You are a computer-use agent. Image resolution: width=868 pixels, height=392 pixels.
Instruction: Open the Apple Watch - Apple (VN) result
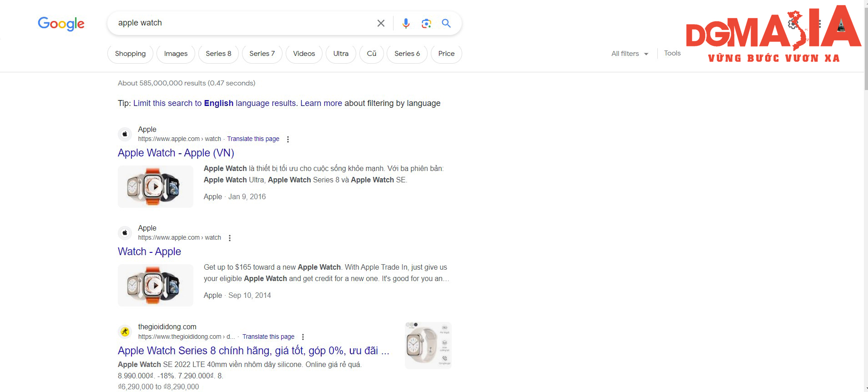click(x=176, y=153)
